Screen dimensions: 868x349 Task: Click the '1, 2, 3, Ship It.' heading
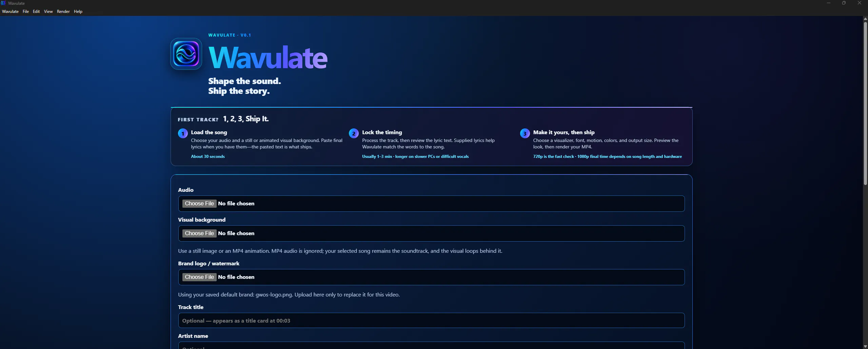246,119
